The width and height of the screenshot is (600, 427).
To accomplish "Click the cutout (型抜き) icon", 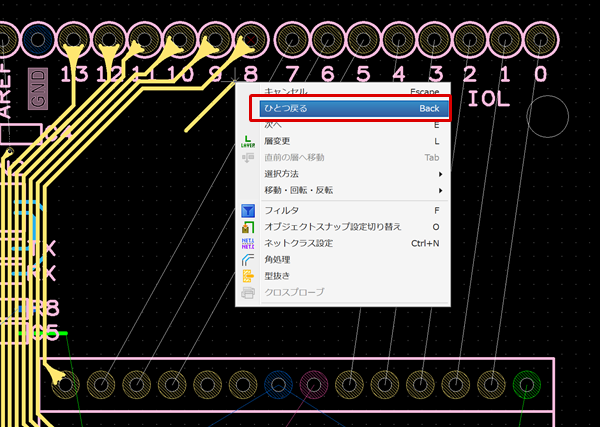I will (248, 276).
